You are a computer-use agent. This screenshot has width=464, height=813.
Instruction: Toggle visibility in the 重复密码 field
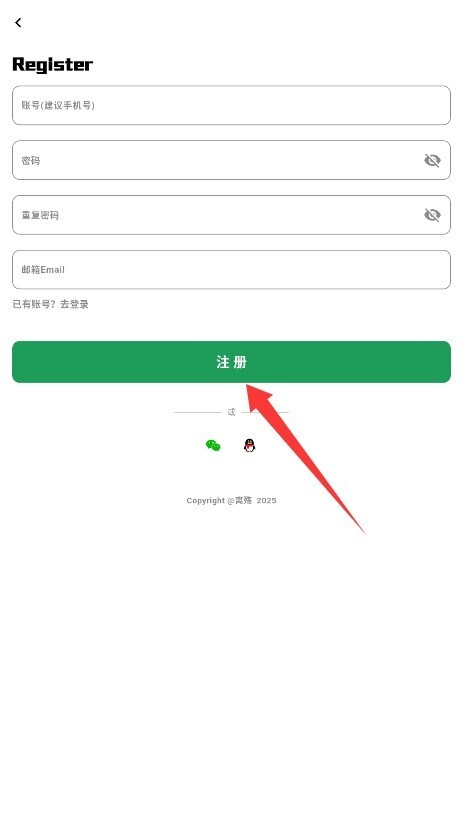432,215
